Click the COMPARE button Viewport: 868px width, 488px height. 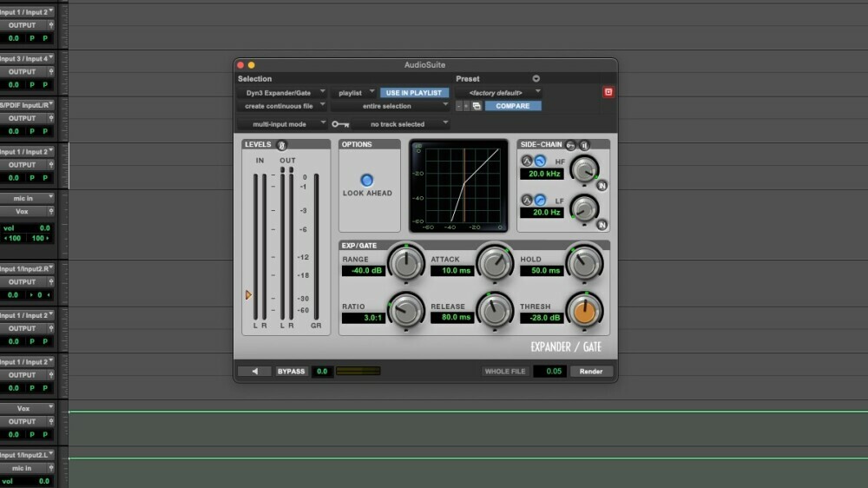tap(513, 106)
